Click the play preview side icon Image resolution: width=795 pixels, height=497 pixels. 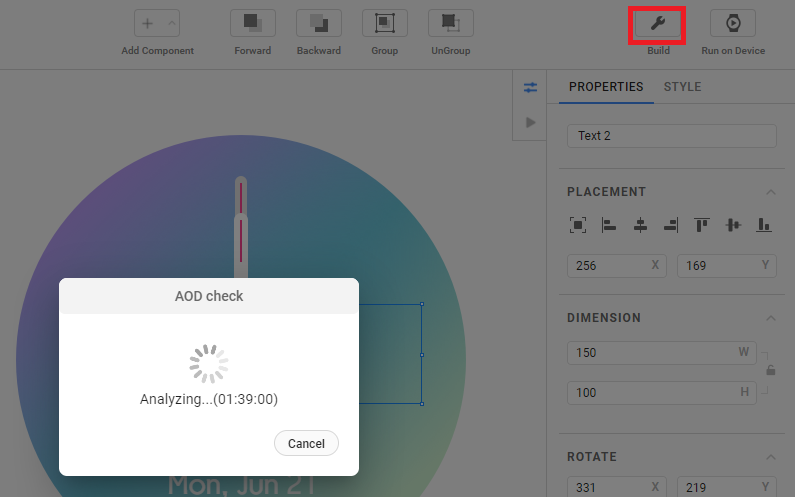click(530, 122)
